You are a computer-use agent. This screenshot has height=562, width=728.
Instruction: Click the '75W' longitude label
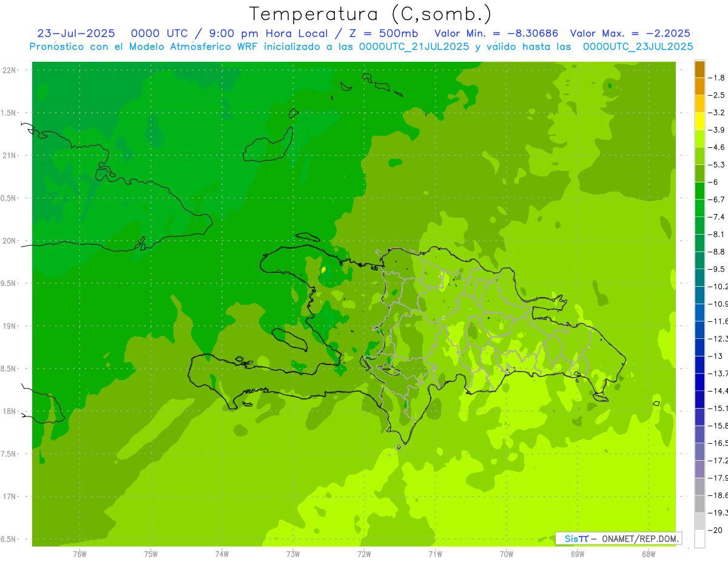(x=151, y=554)
